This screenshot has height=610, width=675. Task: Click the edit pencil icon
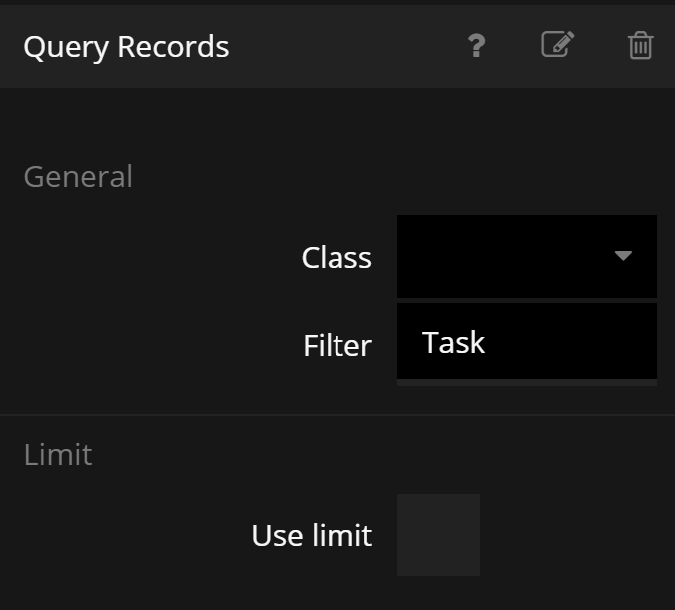pyautogui.click(x=558, y=45)
